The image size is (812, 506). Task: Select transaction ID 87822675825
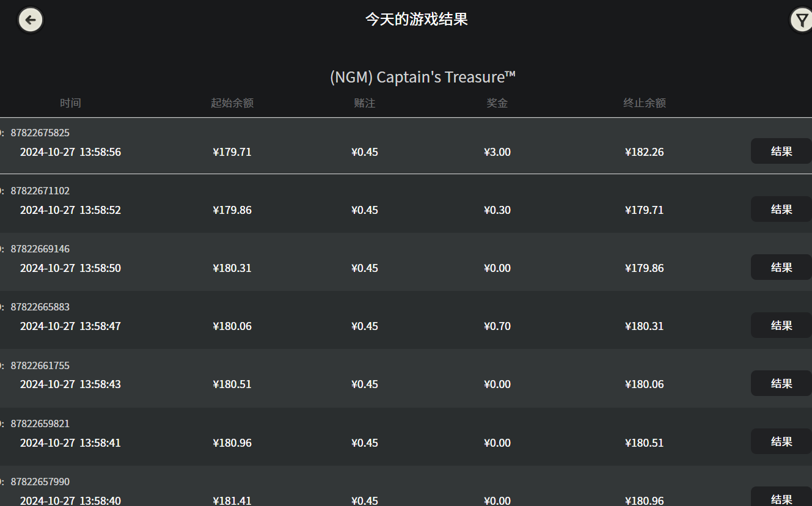tap(40, 133)
